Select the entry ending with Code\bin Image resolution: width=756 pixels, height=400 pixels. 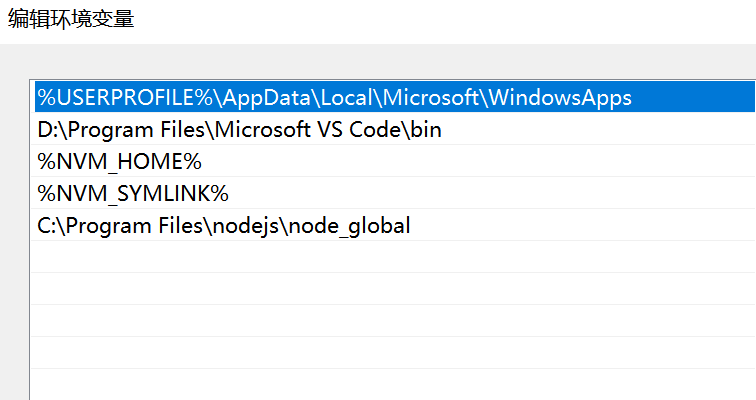point(239,129)
